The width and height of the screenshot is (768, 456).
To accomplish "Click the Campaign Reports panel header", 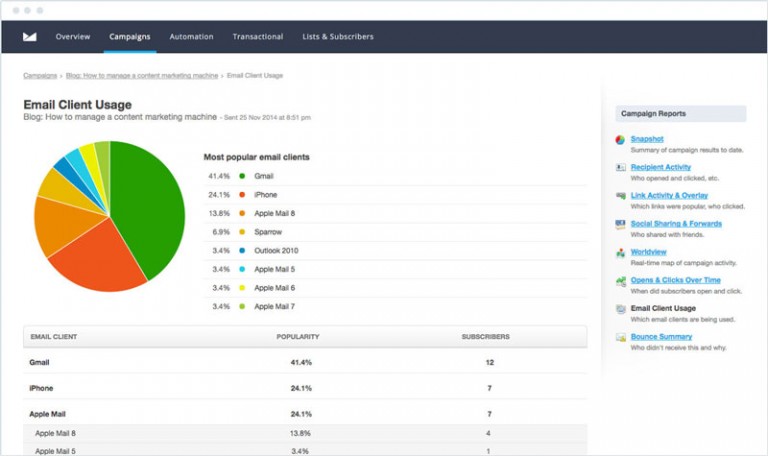I will point(681,114).
